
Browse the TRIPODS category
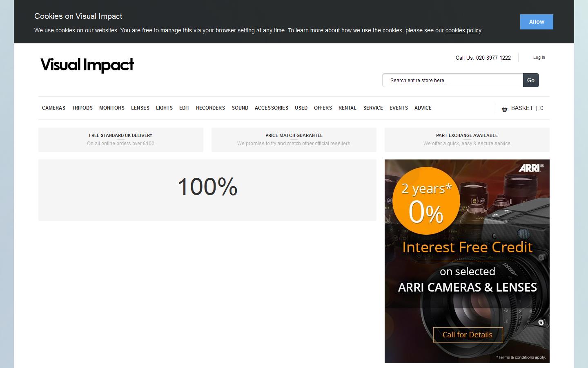(x=82, y=108)
